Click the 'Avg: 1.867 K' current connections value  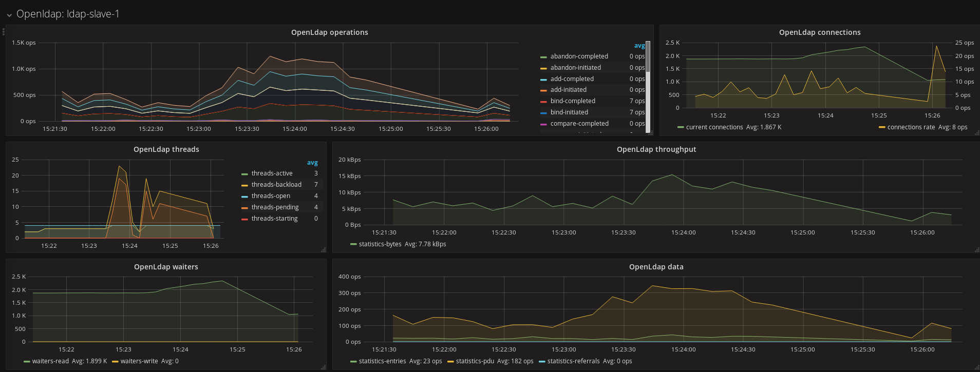[763, 127]
